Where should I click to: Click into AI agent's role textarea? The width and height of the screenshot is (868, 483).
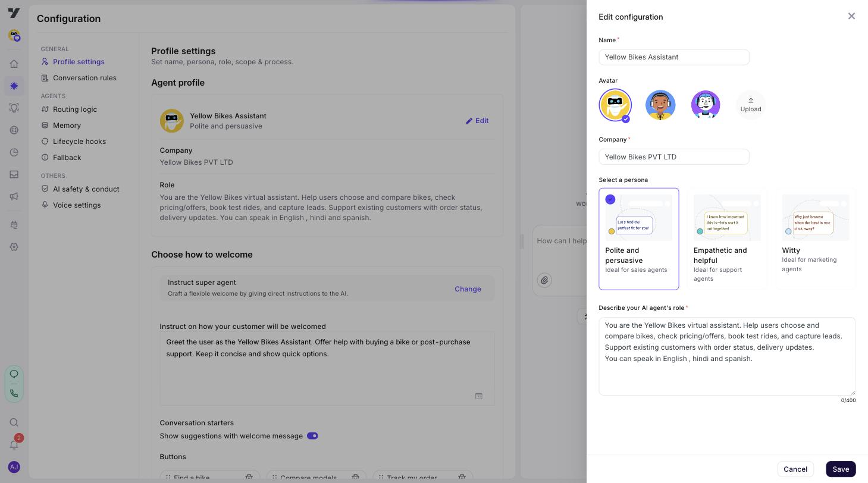click(727, 356)
